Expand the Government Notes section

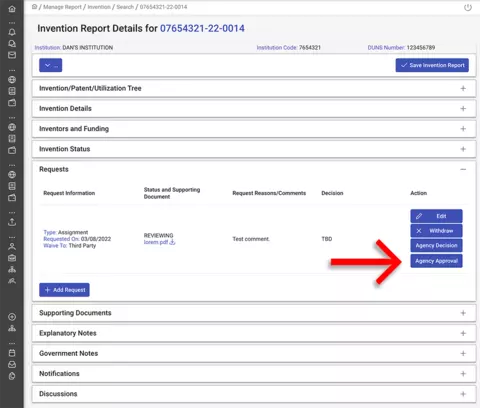click(254, 353)
